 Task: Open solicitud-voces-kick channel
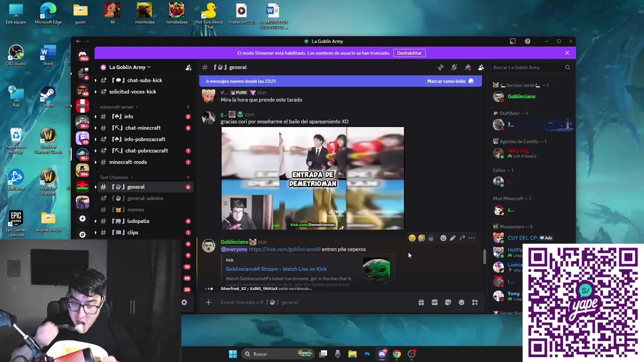[145, 92]
